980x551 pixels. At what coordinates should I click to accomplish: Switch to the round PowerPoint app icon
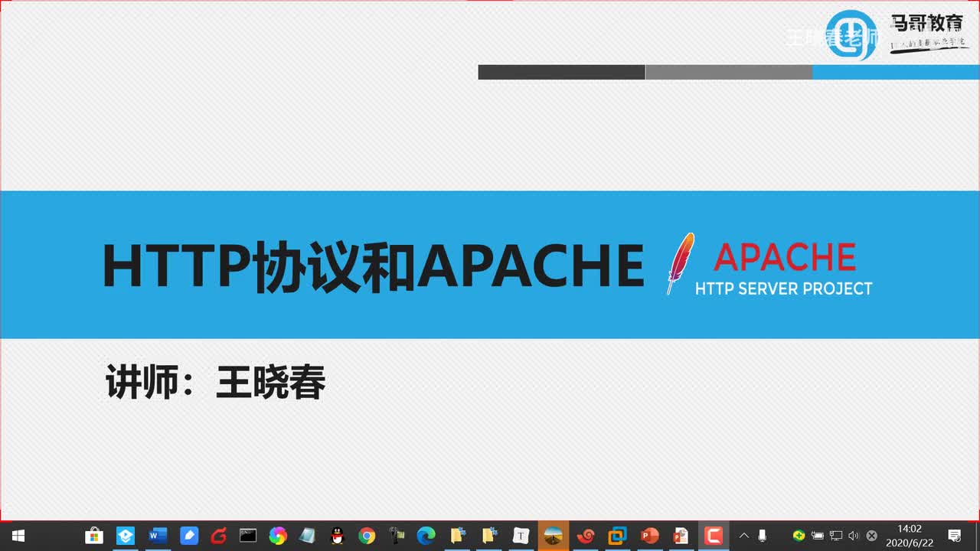[x=649, y=536]
